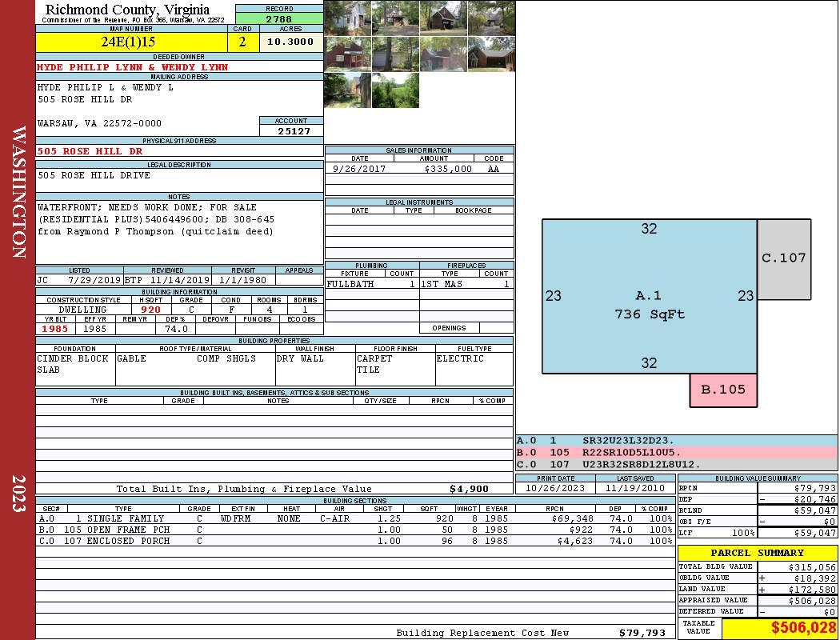Select the blue A.1 736 SqFt sketch area
Image resolution: width=840 pixels, height=640 pixels.
[649, 297]
